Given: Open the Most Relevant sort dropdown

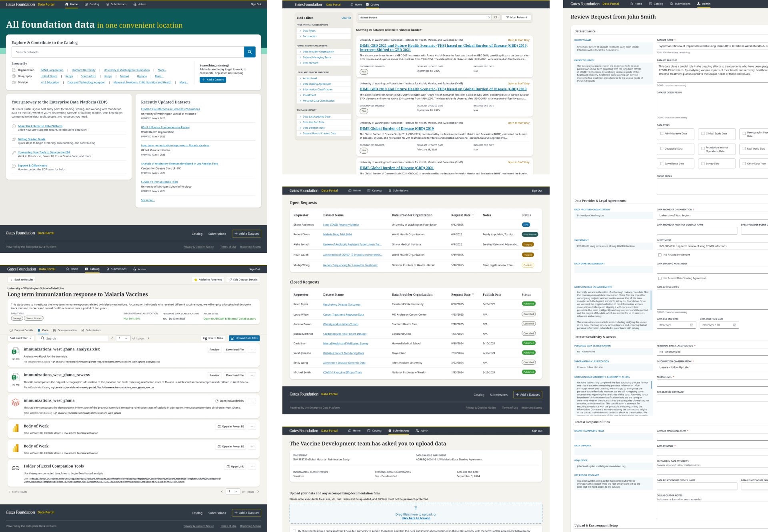Looking at the screenshot, I should [x=516, y=18].
